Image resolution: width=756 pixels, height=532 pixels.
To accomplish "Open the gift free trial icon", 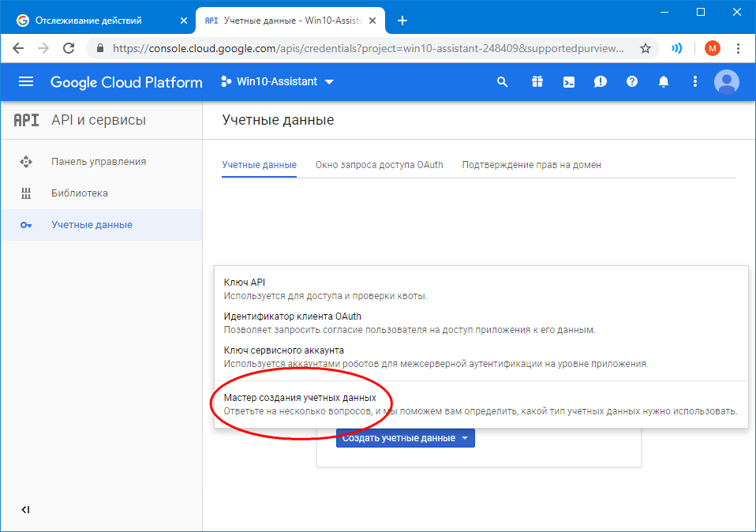I will [x=537, y=82].
